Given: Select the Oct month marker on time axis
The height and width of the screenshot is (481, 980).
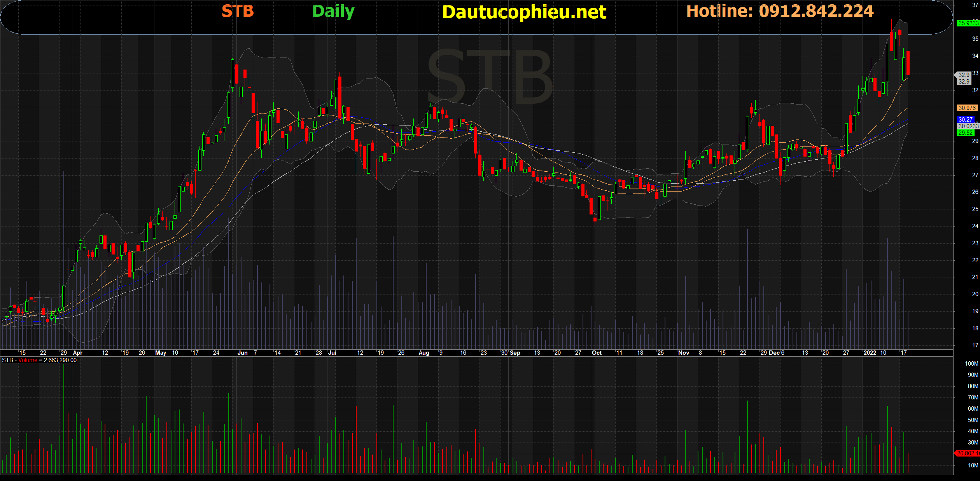Looking at the screenshot, I should pyautogui.click(x=596, y=353).
